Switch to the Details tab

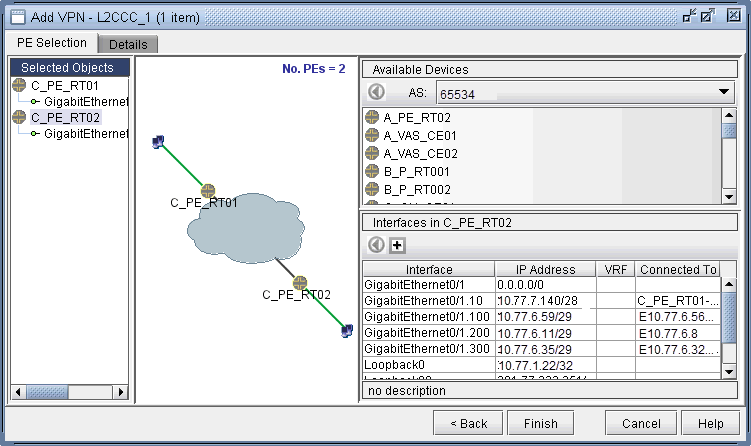coord(128,44)
